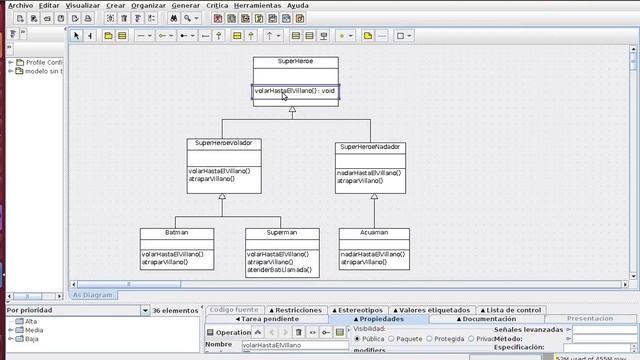Click the magnifier Zoom icon

pyautogui.click(x=187, y=18)
